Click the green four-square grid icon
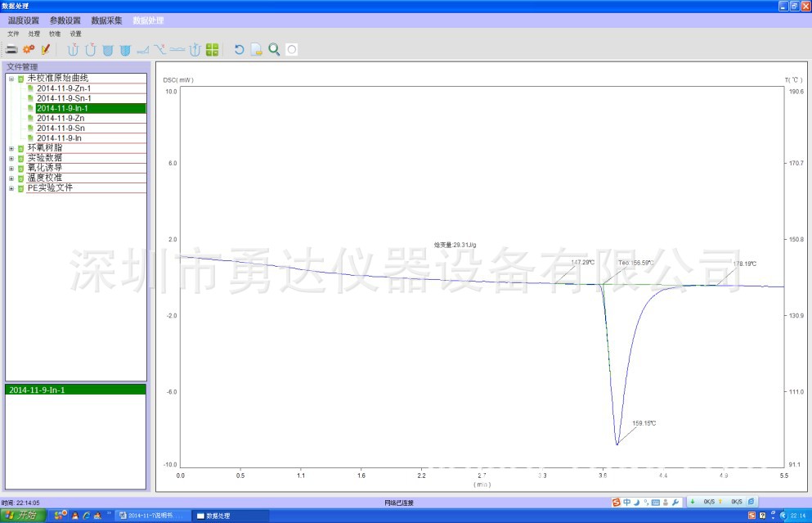 212,50
